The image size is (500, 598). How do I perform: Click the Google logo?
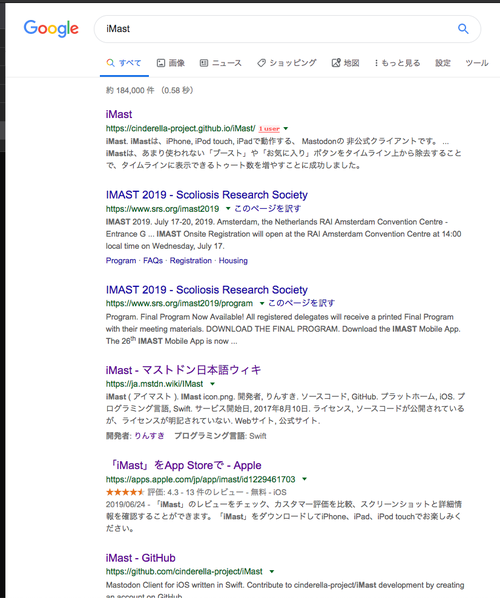pyautogui.click(x=51, y=29)
